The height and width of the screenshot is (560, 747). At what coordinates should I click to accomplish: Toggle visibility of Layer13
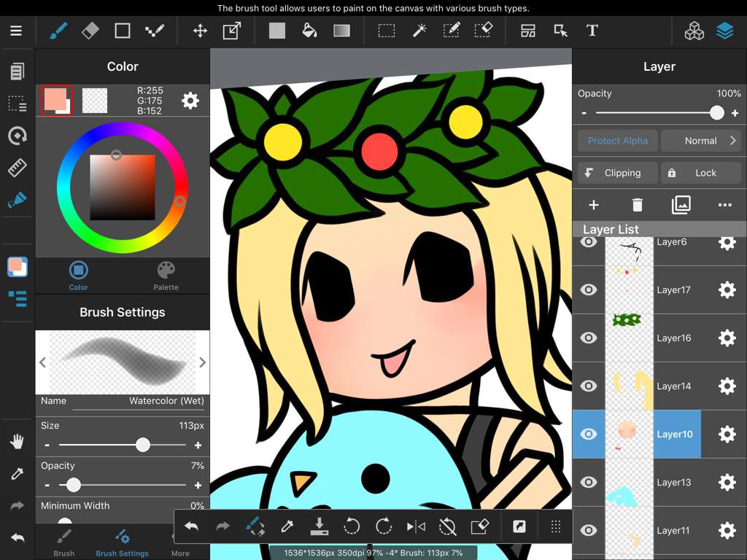pos(589,482)
